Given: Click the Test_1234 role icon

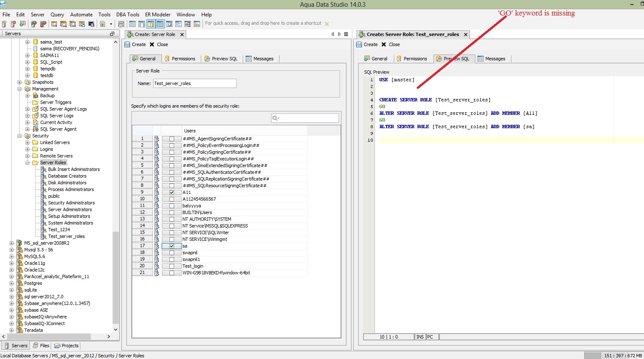Looking at the screenshot, I should tap(44, 230).
